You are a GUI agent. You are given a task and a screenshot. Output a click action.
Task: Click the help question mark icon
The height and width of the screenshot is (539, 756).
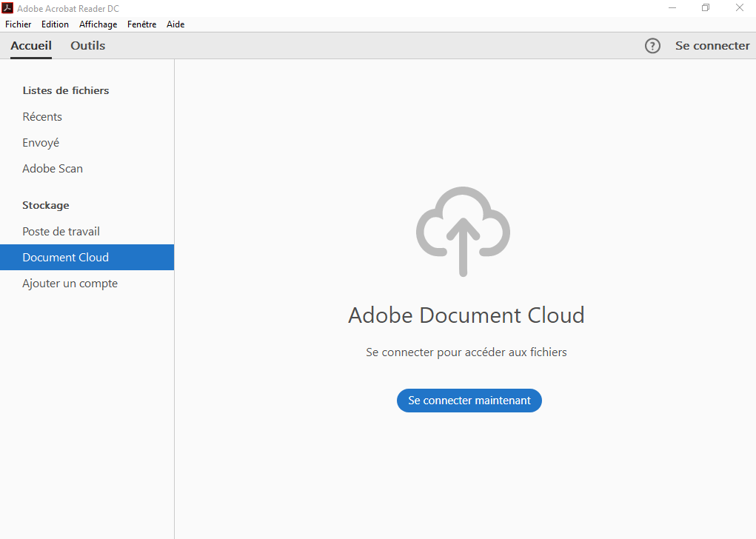[652, 46]
